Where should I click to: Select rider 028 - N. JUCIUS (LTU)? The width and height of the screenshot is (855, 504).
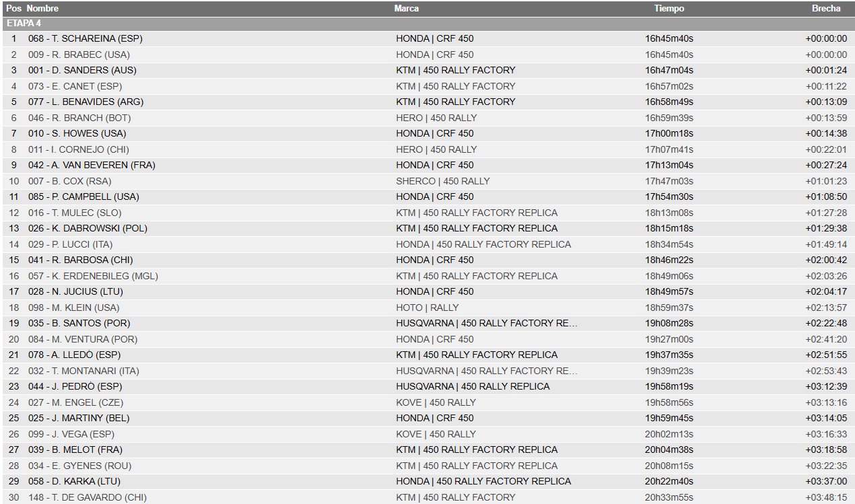75,291
